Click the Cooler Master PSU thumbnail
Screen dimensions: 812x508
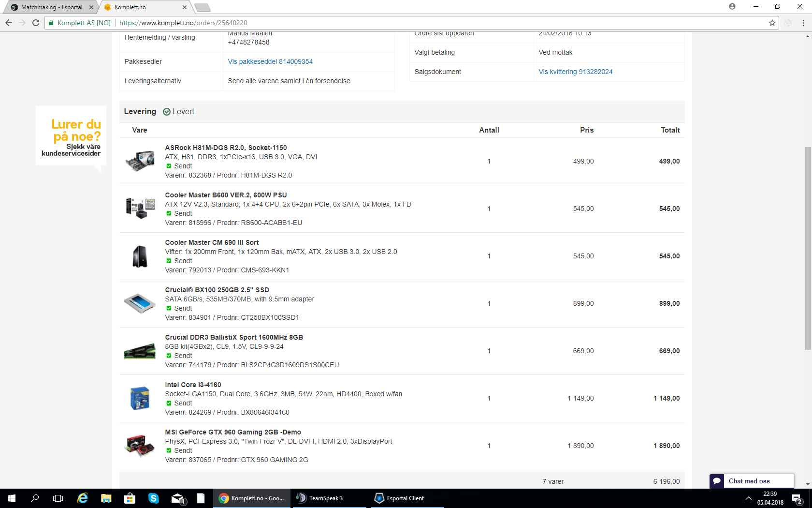click(140, 209)
